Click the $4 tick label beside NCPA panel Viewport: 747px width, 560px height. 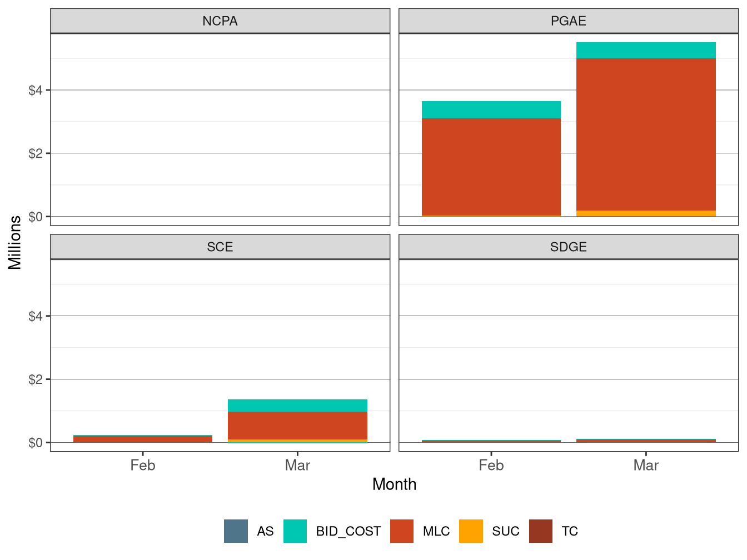click(x=36, y=90)
